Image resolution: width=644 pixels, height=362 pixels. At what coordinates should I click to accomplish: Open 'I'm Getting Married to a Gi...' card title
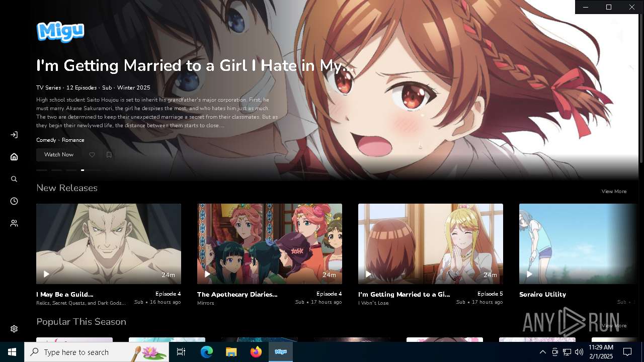point(404,295)
